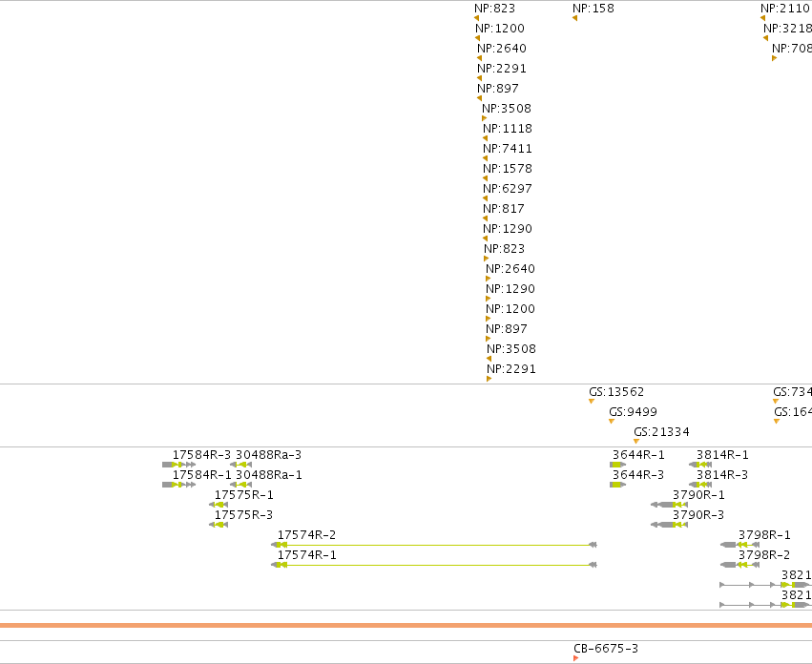Click the right-pointing NP:897 marker
The width and height of the screenshot is (812, 664).
click(488, 339)
